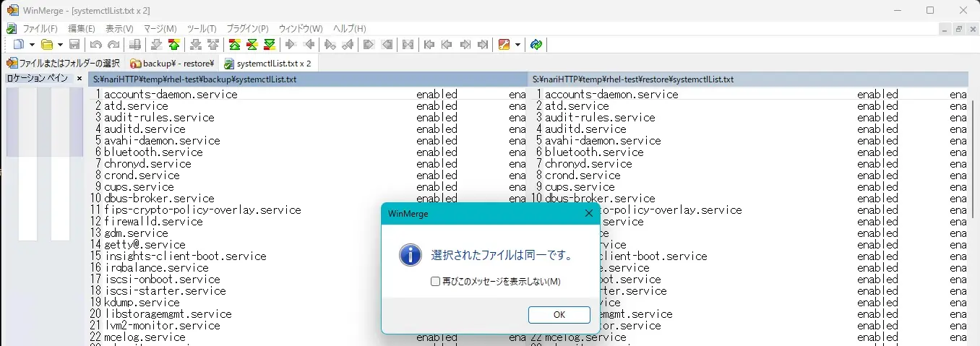Expand the Open folder dropdown arrow
Viewport: 980px width, 346px height.
pyautogui.click(x=60, y=45)
